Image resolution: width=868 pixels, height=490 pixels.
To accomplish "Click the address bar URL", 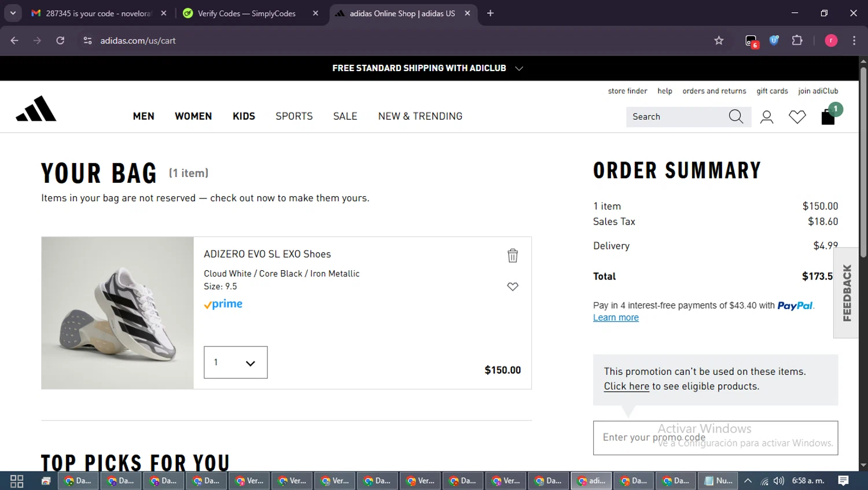I will click(x=138, y=40).
